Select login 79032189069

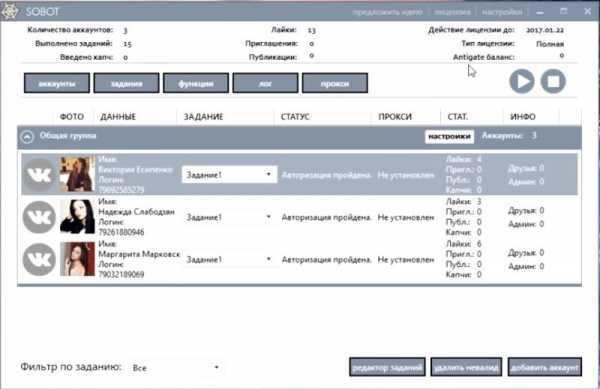click(121, 275)
